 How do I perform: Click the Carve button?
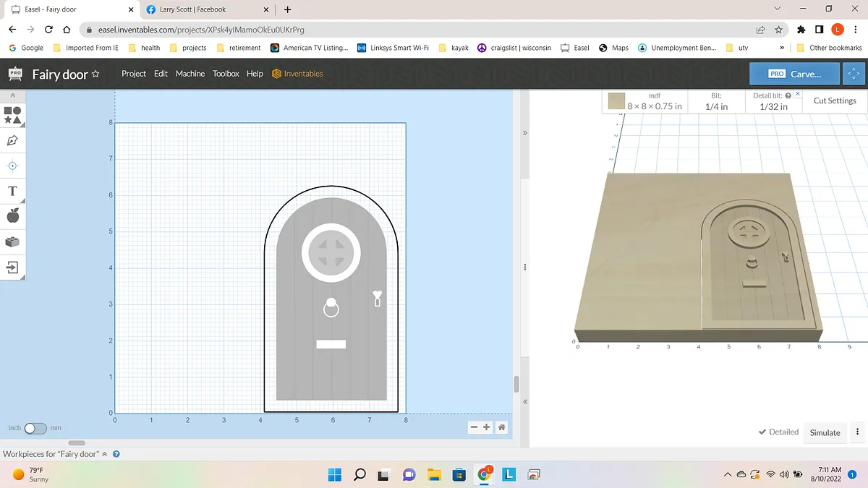pyautogui.click(x=794, y=74)
